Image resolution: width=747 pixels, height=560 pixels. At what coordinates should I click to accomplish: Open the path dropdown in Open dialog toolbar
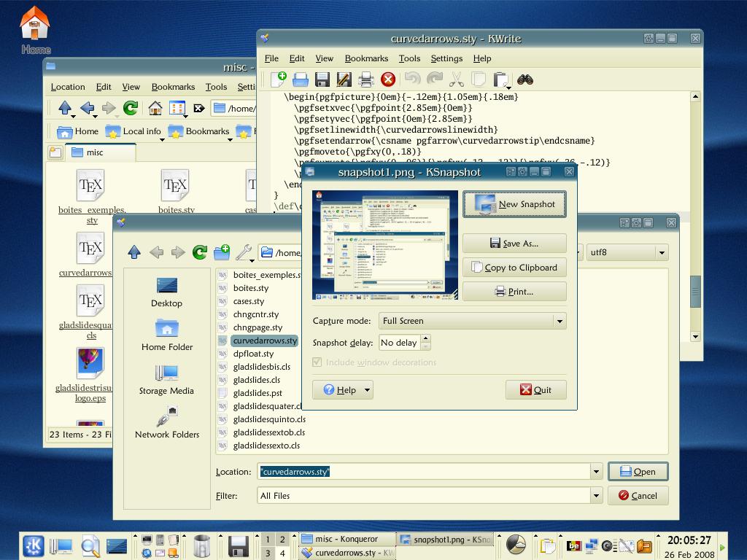[578, 252]
